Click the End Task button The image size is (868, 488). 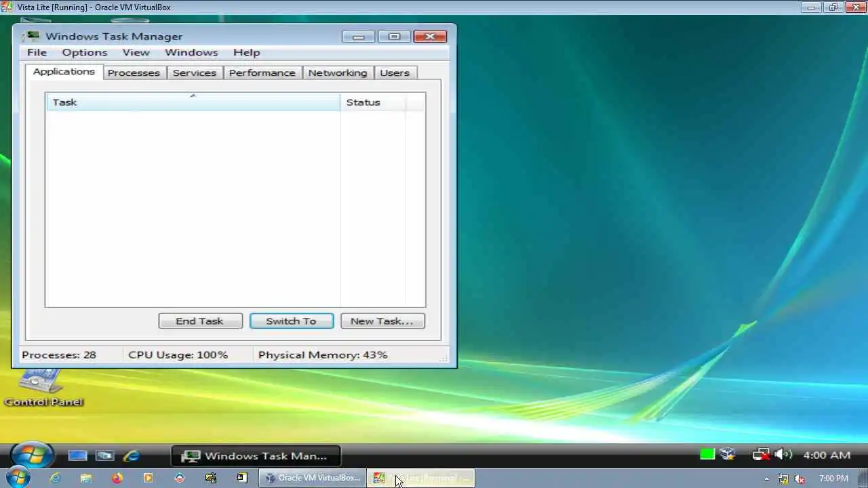pos(200,321)
